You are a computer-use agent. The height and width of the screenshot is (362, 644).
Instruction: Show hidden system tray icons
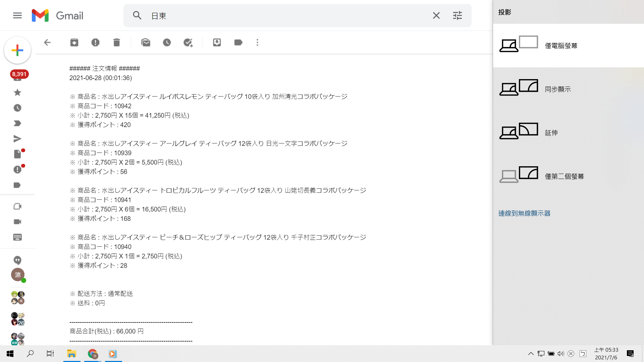point(531,354)
